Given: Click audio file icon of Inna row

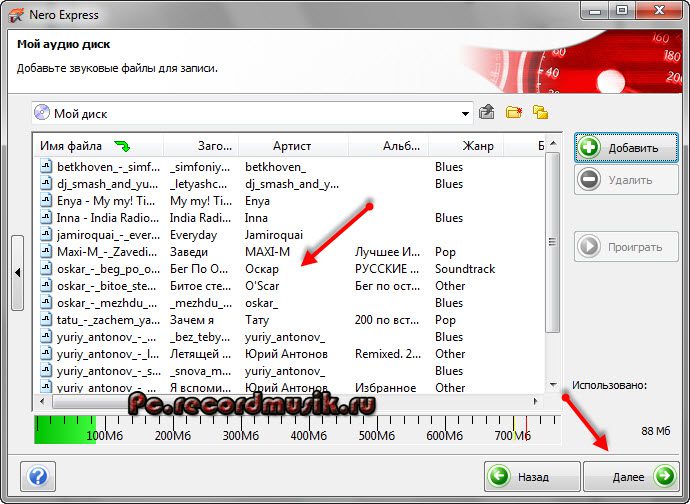Looking at the screenshot, I should coord(46,217).
